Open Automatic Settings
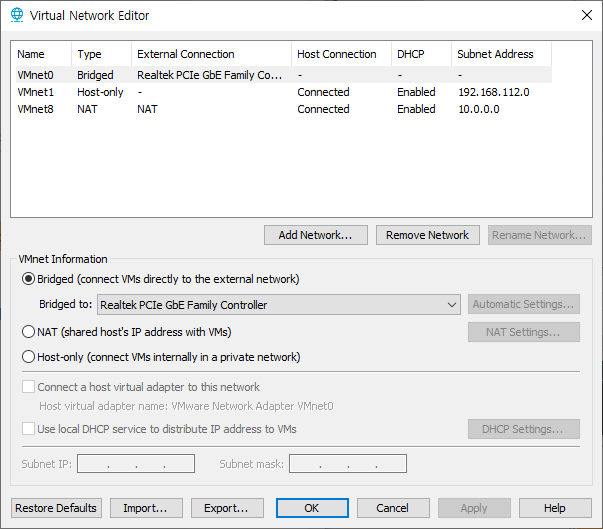 tap(524, 304)
